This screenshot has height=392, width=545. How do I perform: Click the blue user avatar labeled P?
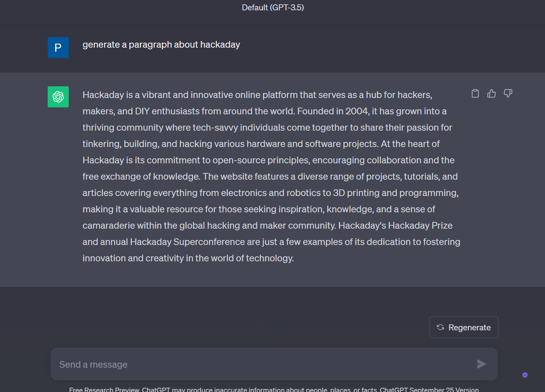tap(58, 47)
